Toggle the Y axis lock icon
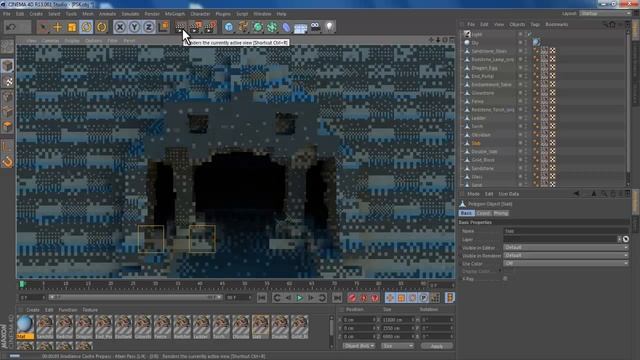The height and width of the screenshot is (360, 640). coord(134,27)
